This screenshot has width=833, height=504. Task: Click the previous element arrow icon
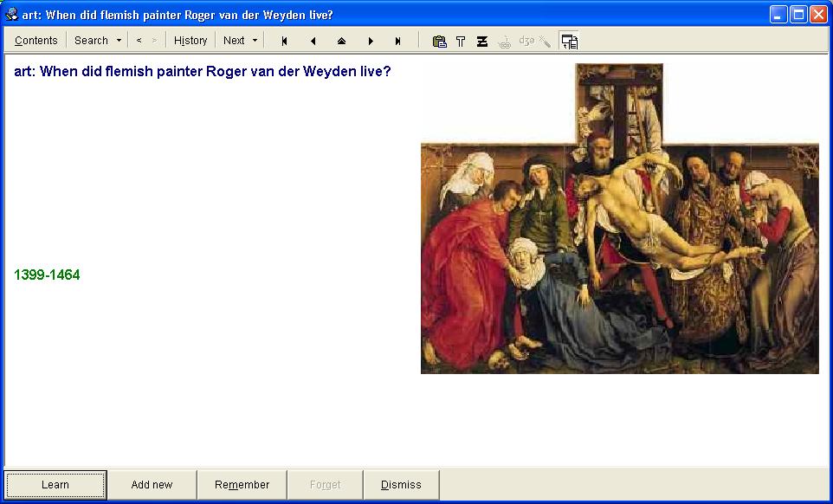(313, 41)
